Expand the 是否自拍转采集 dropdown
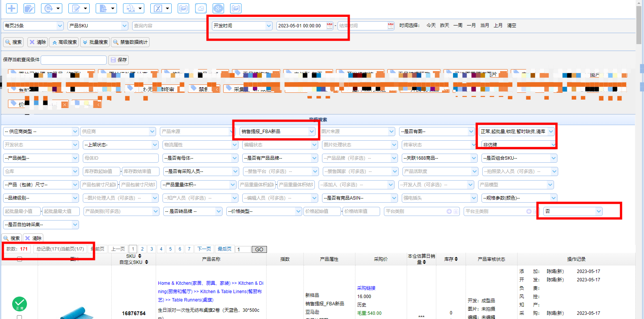 pyautogui.click(x=41, y=225)
